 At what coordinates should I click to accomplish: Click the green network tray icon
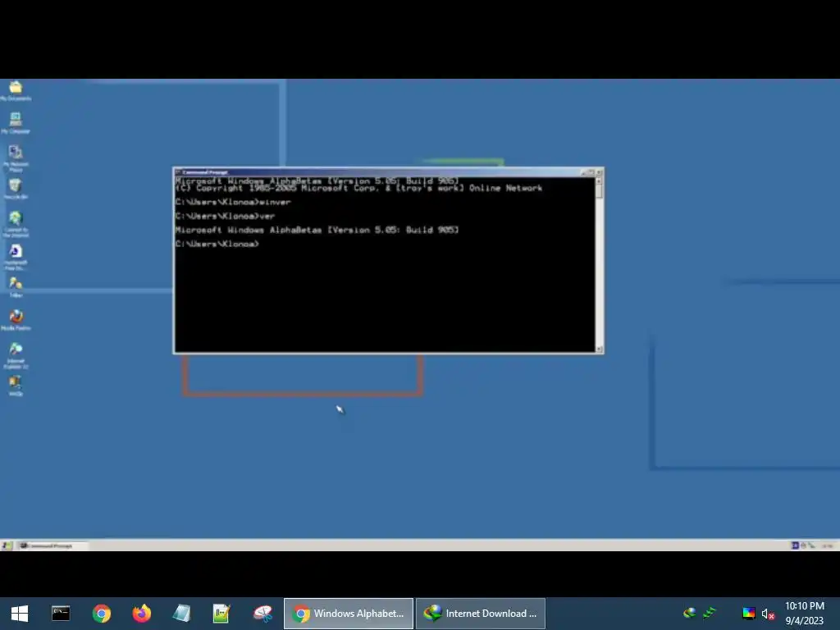click(x=710, y=613)
